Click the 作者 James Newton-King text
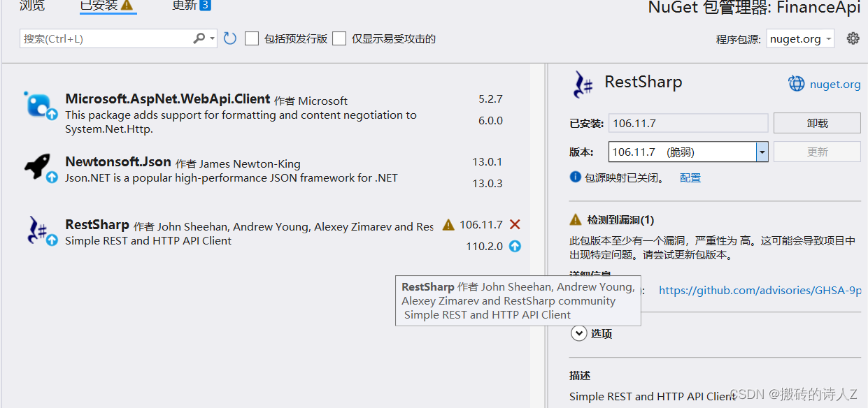The height and width of the screenshot is (408, 868). (x=238, y=163)
